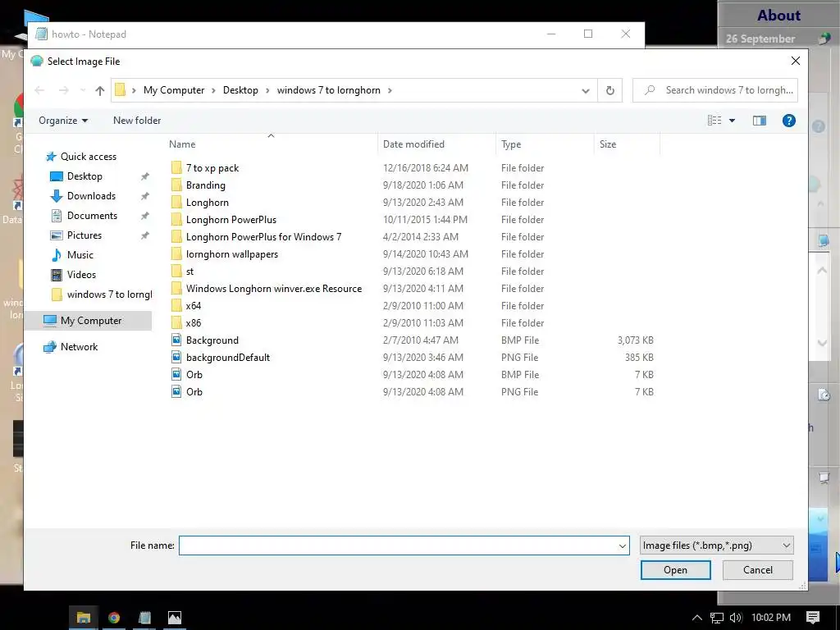This screenshot has width=840, height=630.
Task: Select Network in navigation pane
Action: 79,347
